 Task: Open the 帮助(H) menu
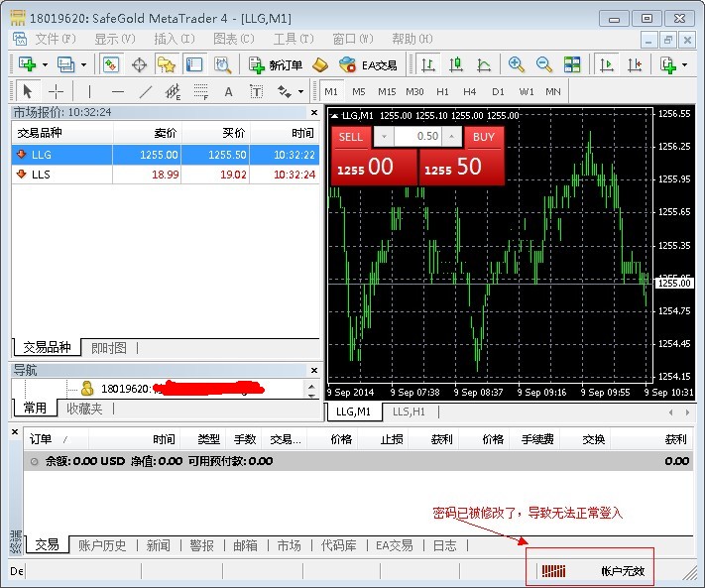412,39
